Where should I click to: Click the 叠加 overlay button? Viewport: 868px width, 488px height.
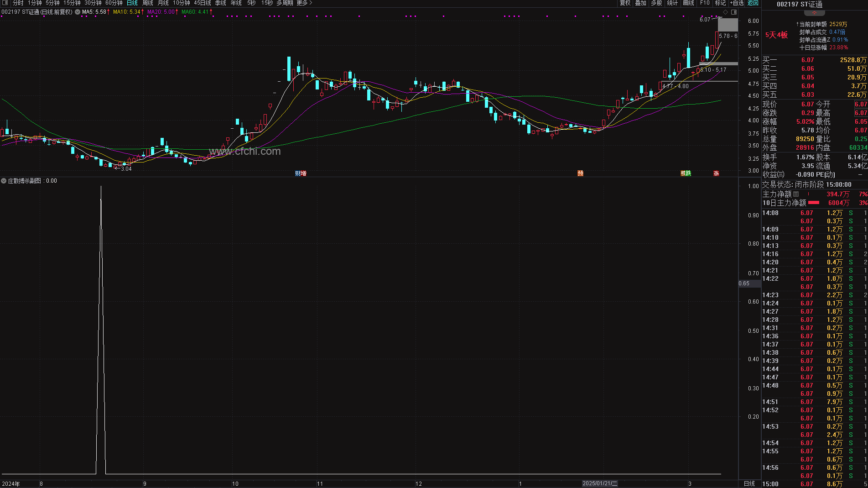pos(641,3)
